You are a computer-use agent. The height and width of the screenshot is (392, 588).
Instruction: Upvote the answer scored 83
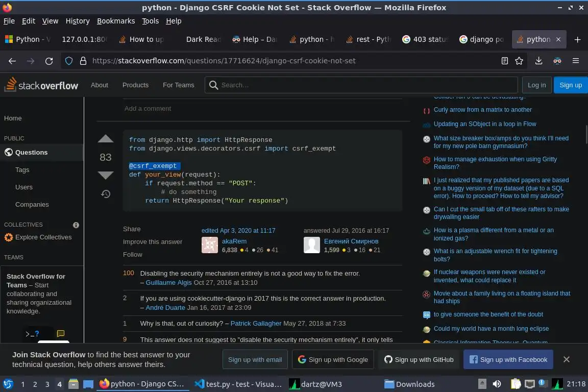[x=105, y=139]
